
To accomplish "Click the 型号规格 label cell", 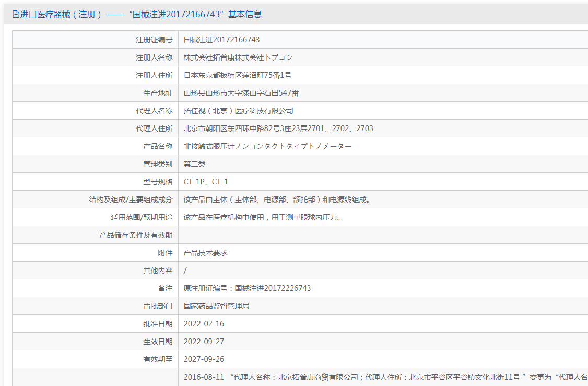I will click(95, 182).
